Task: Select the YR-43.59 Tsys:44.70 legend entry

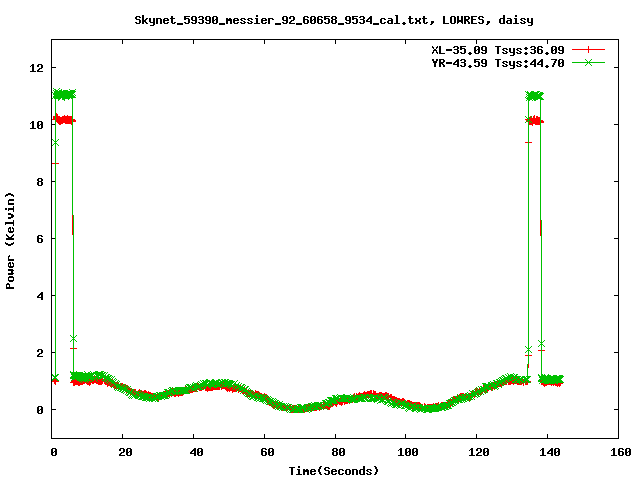Action: click(x=498, y=63)
